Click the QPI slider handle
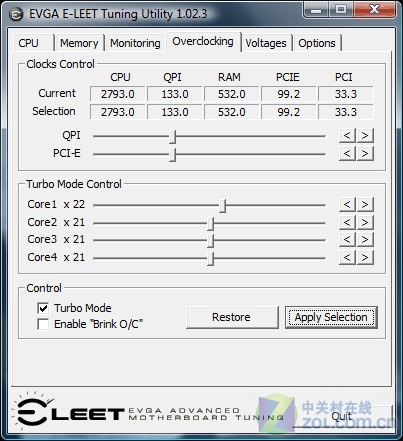The height and width of the screenshot is (441, 403). (172, 136)
